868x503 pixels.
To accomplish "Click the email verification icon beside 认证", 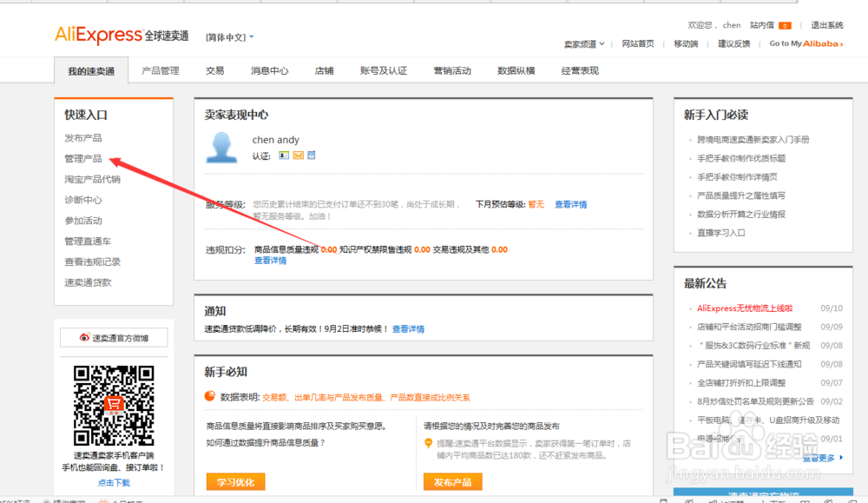I will (x=298, y=155).
